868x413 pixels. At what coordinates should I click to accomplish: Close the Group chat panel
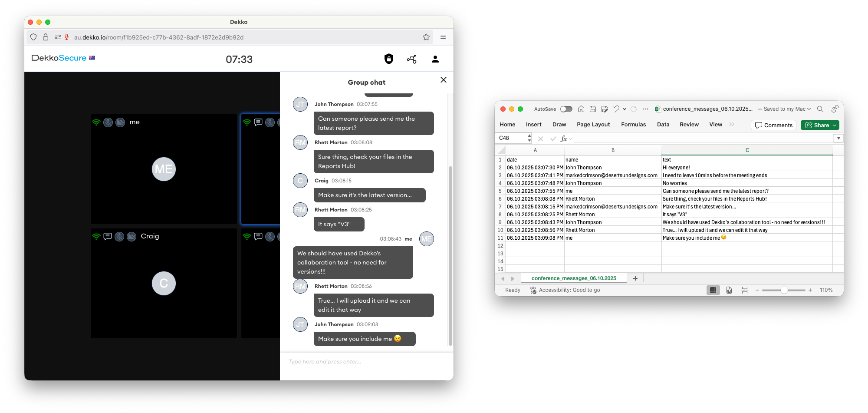tap(444, 80)
